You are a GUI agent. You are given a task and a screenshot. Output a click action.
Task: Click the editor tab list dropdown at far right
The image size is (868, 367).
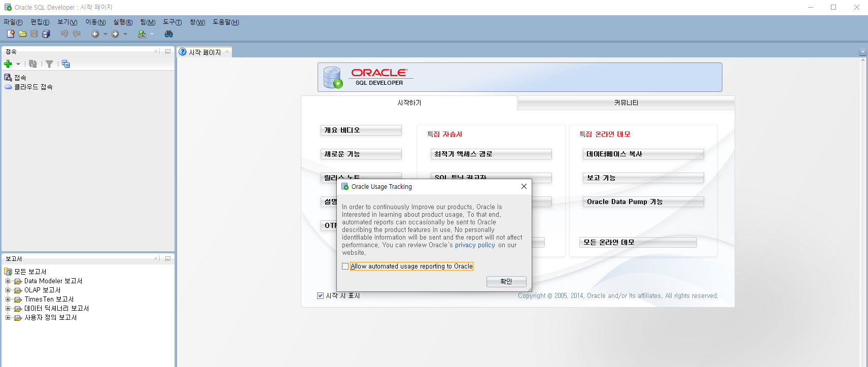pyautogui.click(x=863, y=52)
